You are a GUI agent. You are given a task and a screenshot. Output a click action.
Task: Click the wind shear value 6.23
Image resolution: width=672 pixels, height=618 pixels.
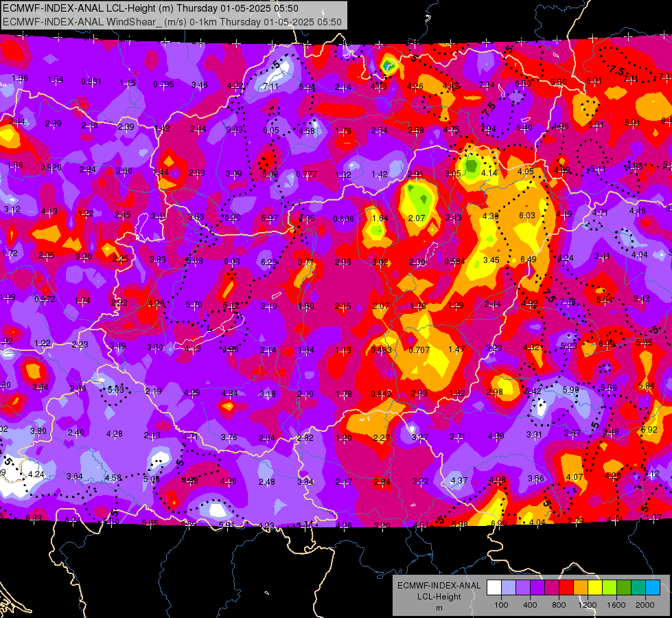coord(269,262)
